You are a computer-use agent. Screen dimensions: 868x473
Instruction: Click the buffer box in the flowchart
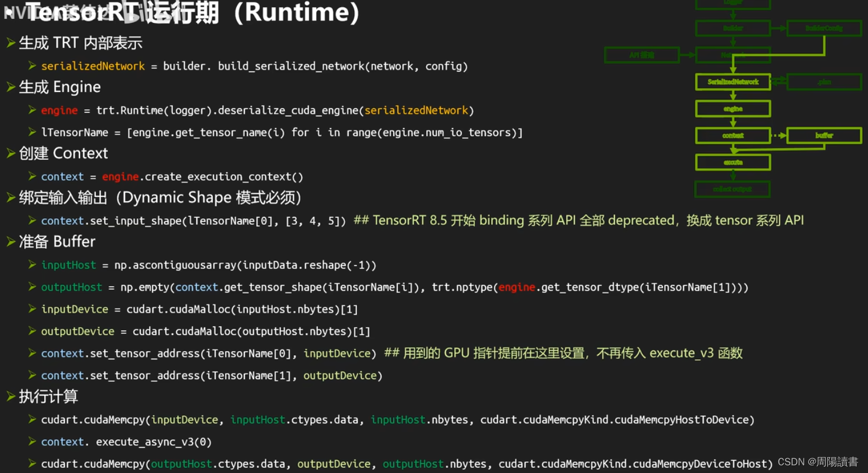(x=824, y=136)
